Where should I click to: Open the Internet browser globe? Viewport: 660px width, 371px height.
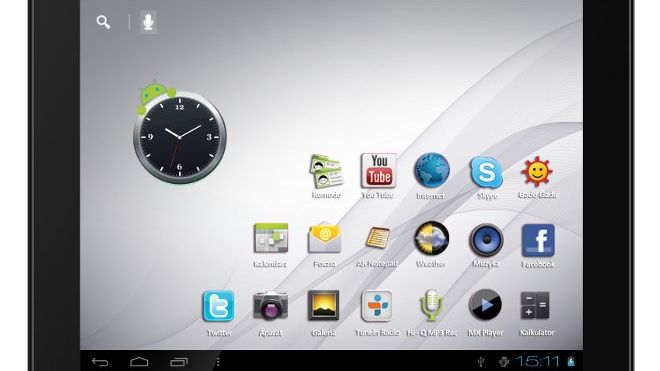coord(431,171)
